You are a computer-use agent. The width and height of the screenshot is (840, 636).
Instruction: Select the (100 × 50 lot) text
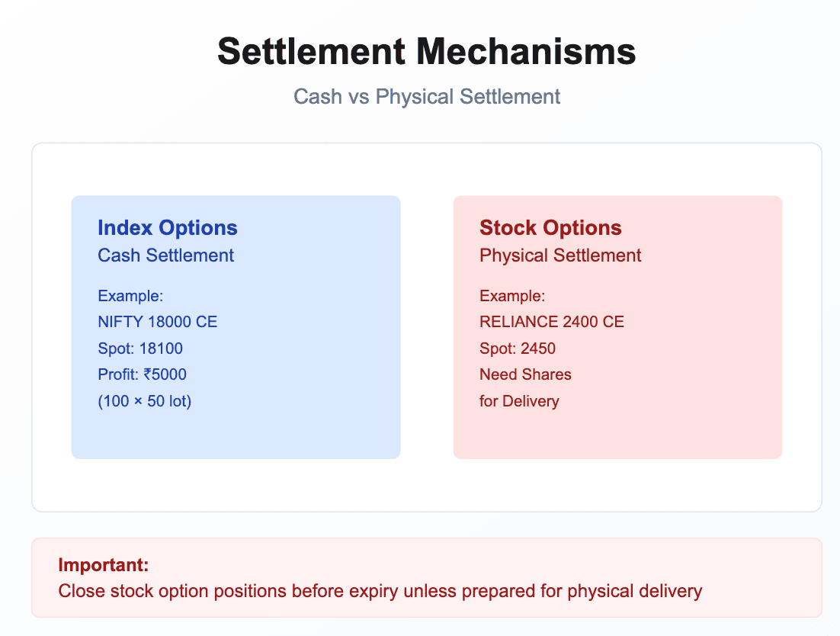[145, 401]
